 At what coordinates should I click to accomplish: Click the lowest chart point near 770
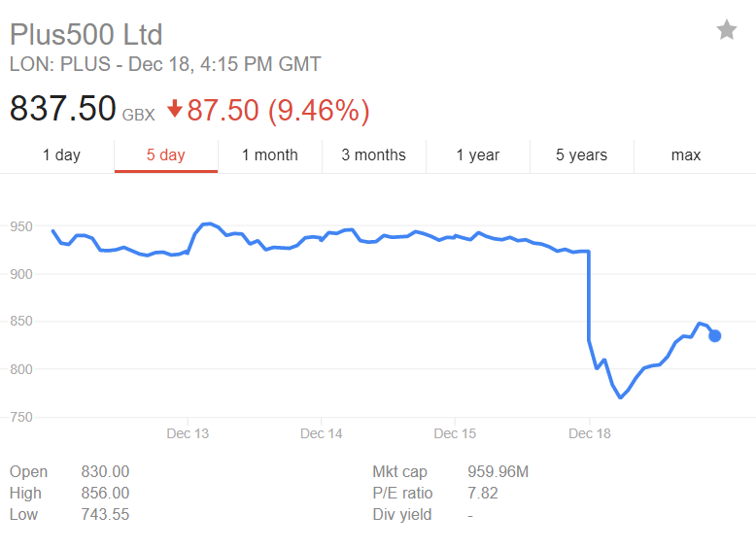[x=621, y=397]
